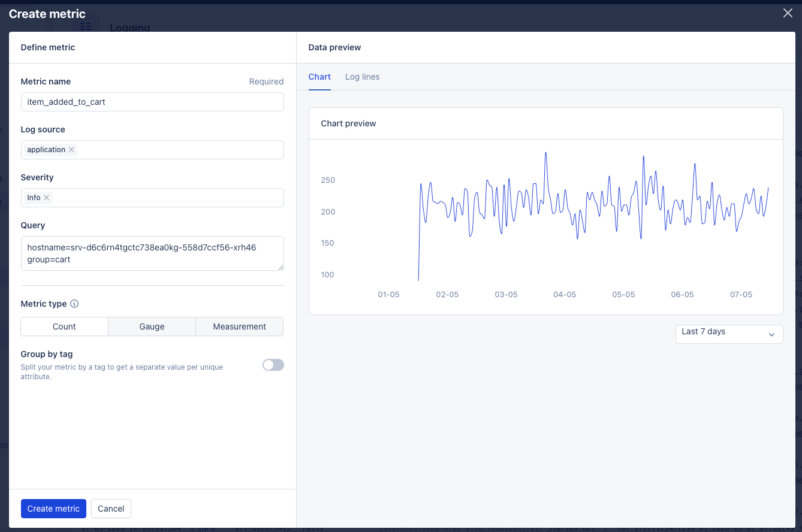The image size is (802, 532).
Task: Click the Required label
Action: click(x=266, y=81)
